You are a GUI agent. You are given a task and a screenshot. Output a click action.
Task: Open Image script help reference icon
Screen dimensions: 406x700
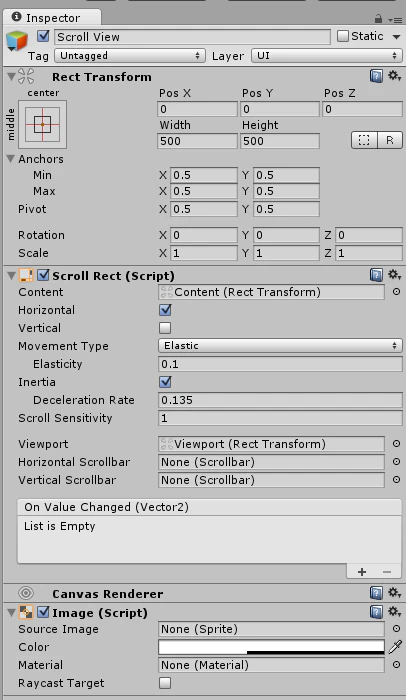click(x=377, y=612)
